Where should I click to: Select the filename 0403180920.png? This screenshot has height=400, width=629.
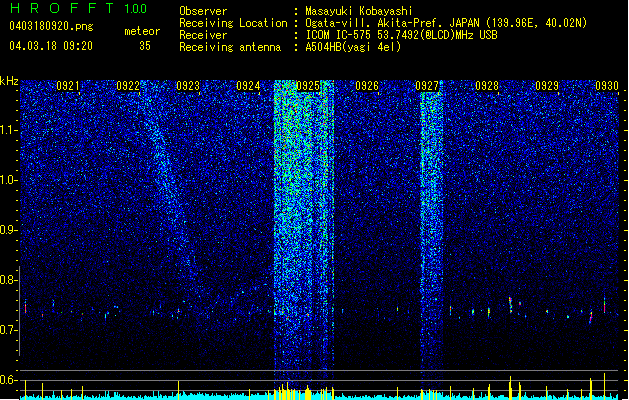(x=51, y=26)
